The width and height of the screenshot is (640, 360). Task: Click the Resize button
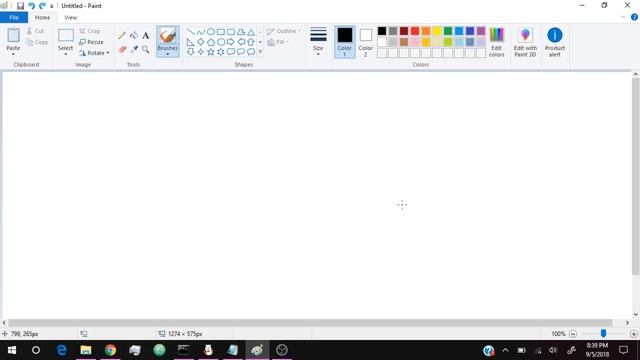(91, 42)
